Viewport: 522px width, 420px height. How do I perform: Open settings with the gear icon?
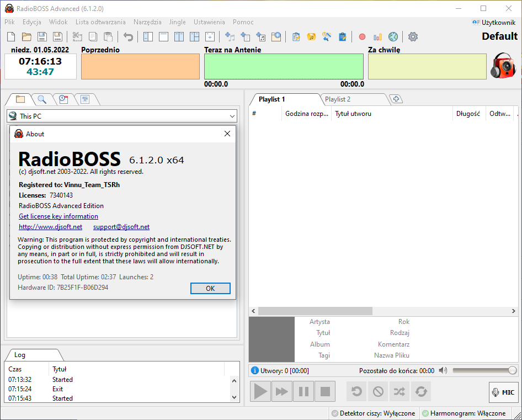(x=413, y=36)
